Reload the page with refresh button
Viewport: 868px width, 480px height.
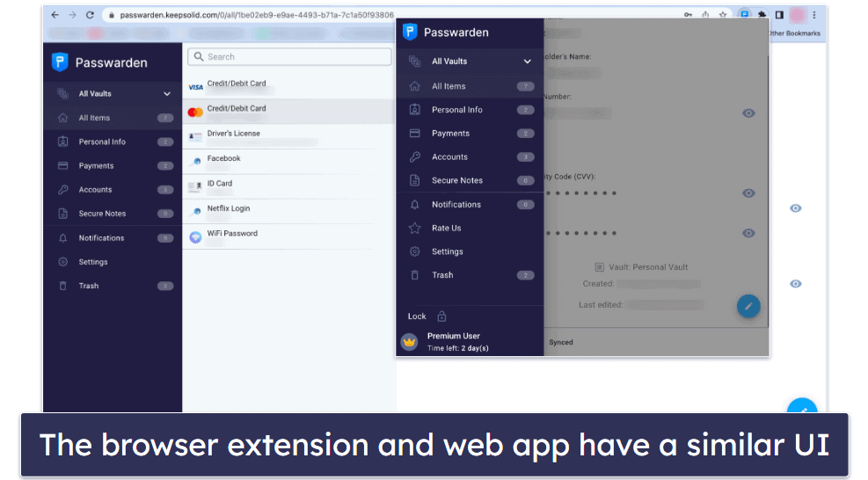coord(91,16)
